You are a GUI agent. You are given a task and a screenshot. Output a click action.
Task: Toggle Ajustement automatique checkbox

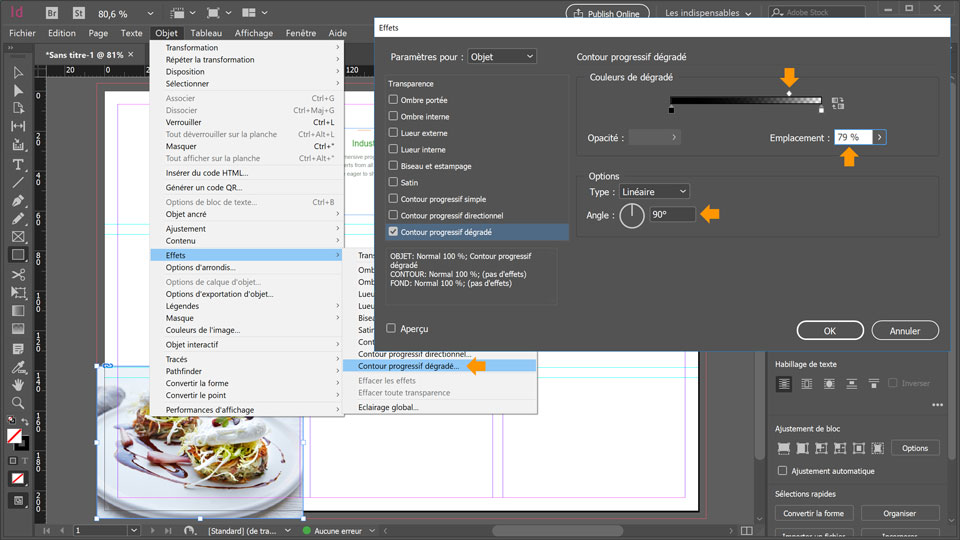click(x=782, y=470)
